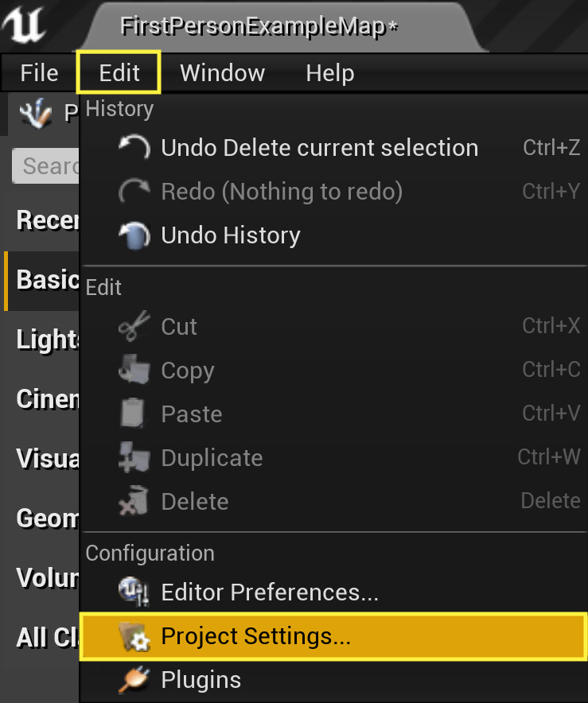This screenshot has width=588, height=703.
Task: Open the File menu
Action: click(x=39, y=73)
